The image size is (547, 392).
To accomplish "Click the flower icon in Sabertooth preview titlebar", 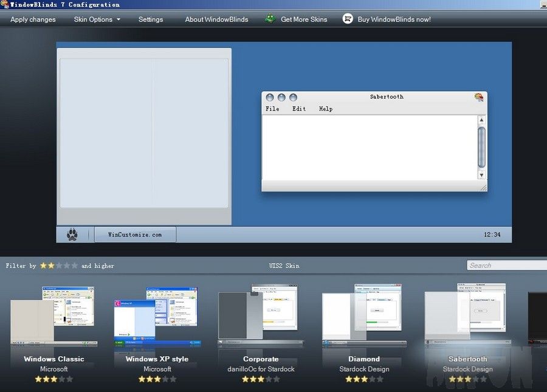I will click(x=479, y=96).
